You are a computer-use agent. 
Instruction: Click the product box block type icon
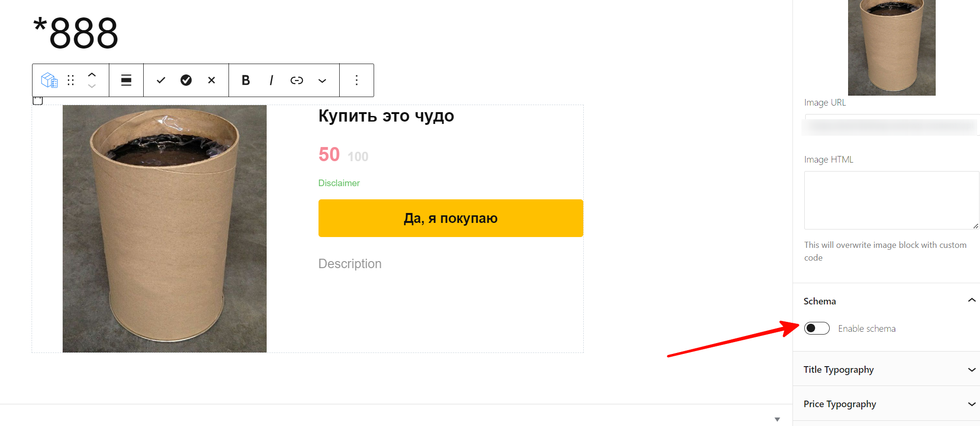click(49, 80)
